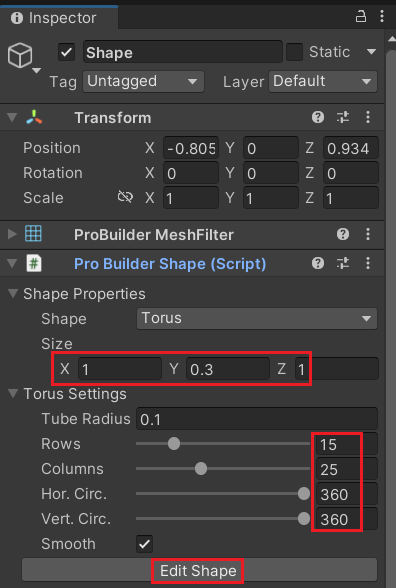Click the Rotation X field

(x=191, y=173)
